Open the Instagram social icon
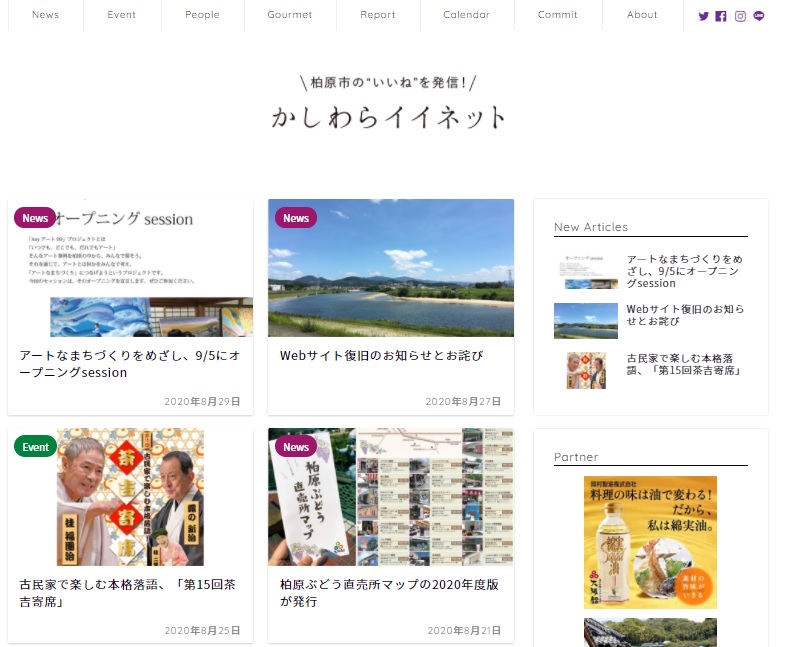Image resolution: width=785 pixels, height=647 pixels. pos(740,16)
